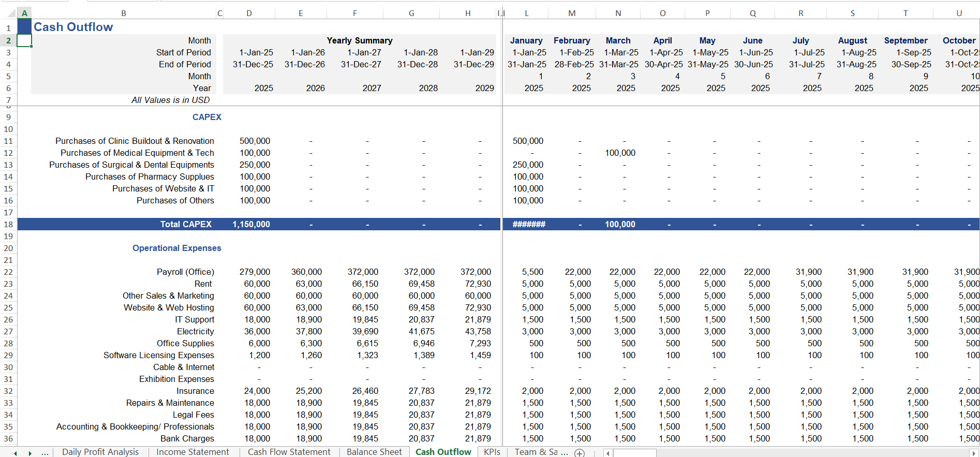Add a new sheet with the plus icon
Viewport: 980px width, 457px height.
[580, 453]
